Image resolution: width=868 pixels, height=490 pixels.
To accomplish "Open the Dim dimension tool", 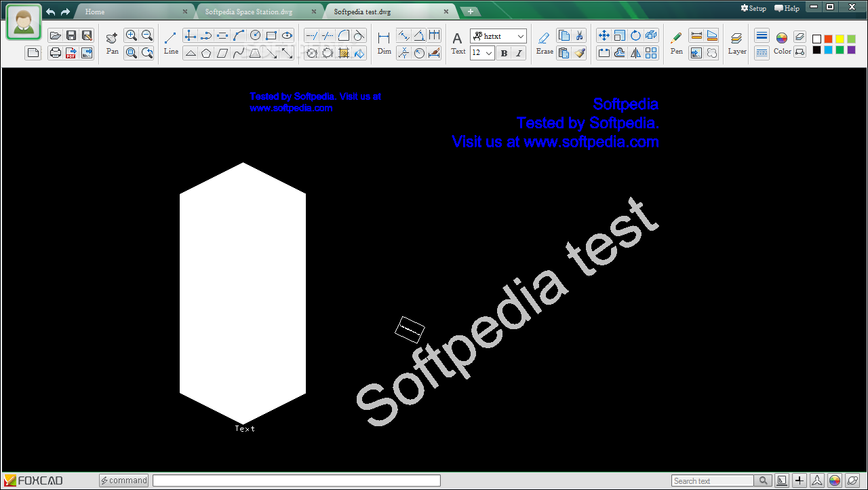I will coord(384,43).
